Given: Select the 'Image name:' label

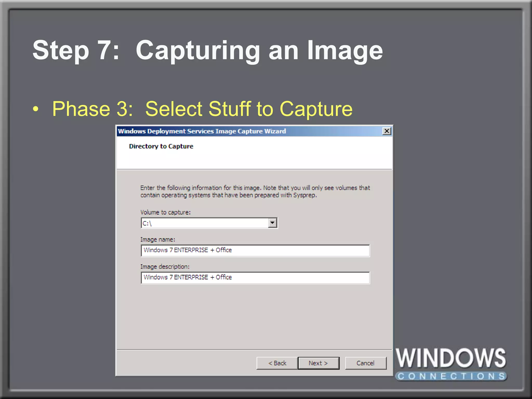Looking at the screenshot, I should coord(158,240).
